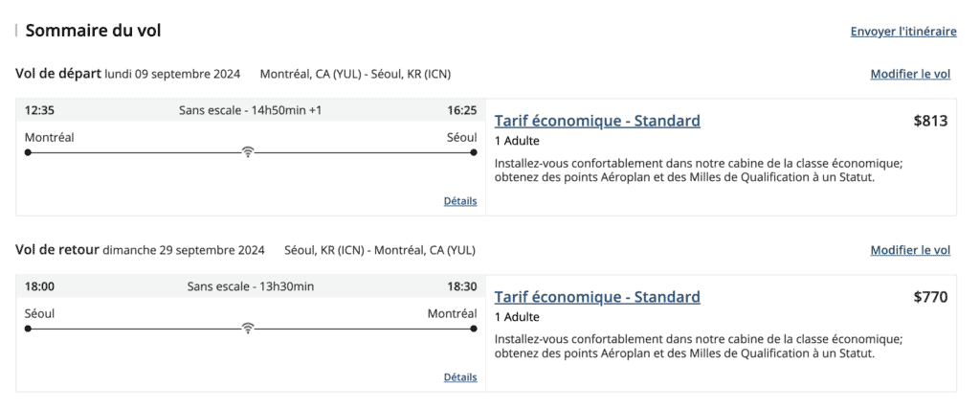The width and height of the screenshot is (980, 410).
Task: Expand Détails for the Montréal–Séoul flight
Action: tap(460, 201)
